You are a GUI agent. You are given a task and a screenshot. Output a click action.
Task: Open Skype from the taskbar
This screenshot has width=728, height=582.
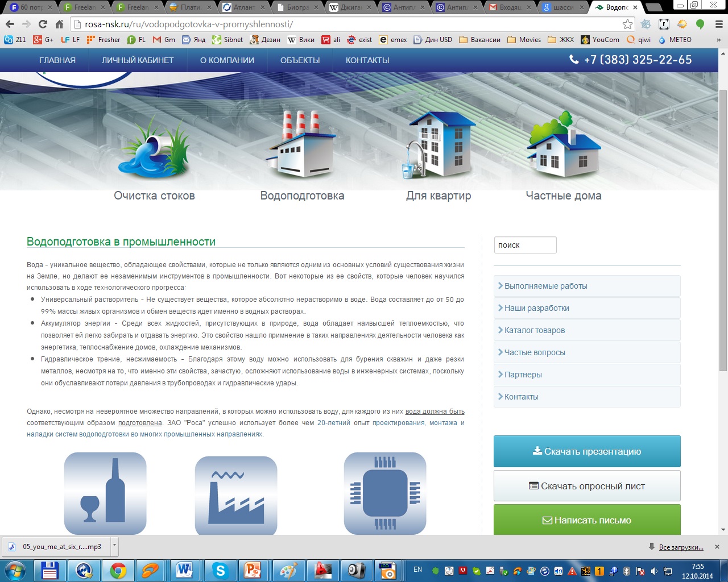tap(220, 570)
